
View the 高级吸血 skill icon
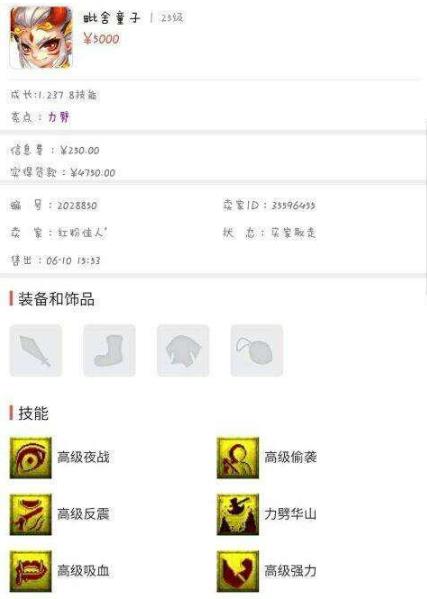click(x=31, y=571)
